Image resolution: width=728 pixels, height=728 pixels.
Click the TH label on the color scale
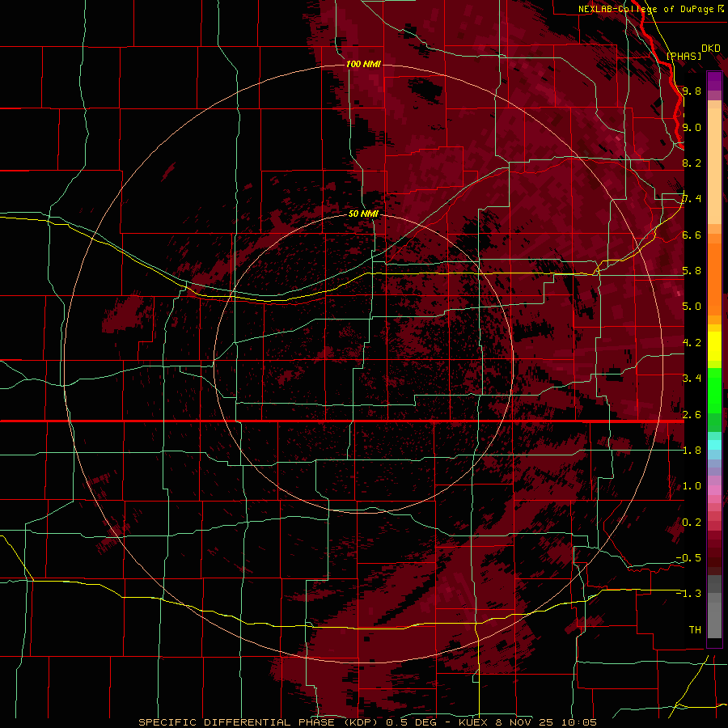point(695,629)
